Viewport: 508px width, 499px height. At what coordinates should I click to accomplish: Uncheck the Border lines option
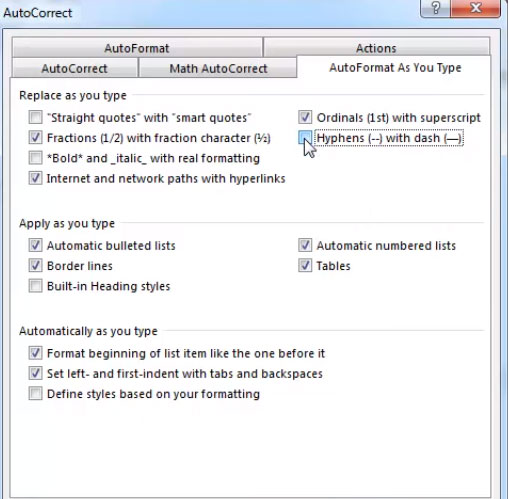(35, 266)
